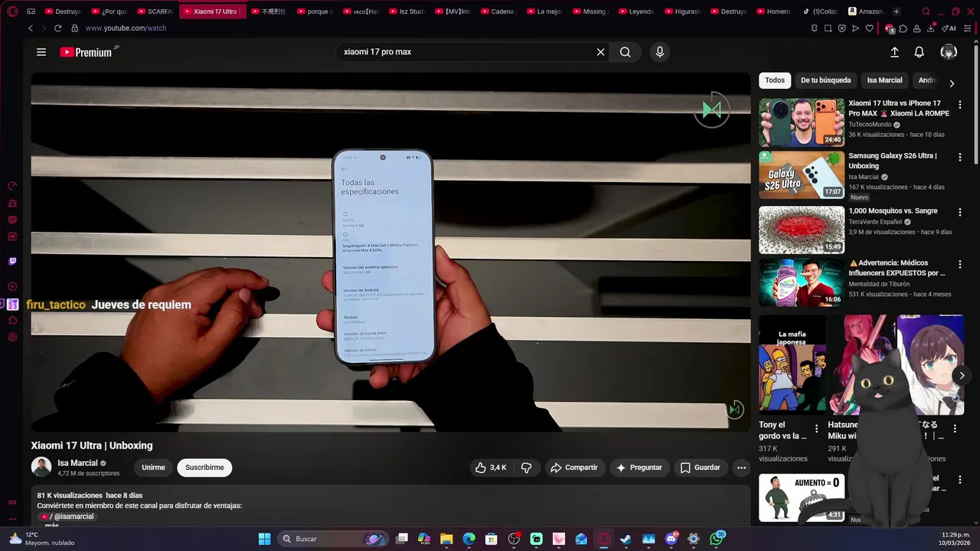Viewport: 980px width, 551px height.
Task: Open sidebar three-dot more options
Action: (12, 518)
